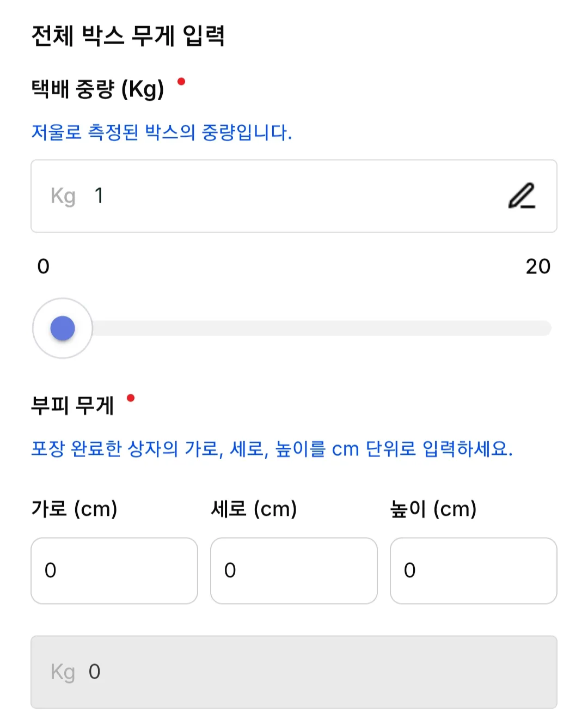Click the pencil edit icon in weight field
The image size is (588, 725).
click(522, 196)
